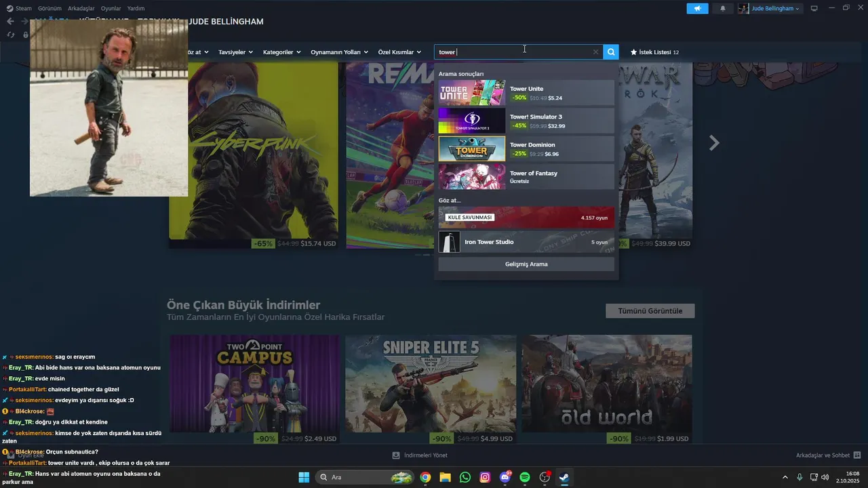This screenshot has width=868, height=488.
Task: Expand the Özel Kısımlar dropdown
Action: (x=399, y=52)
